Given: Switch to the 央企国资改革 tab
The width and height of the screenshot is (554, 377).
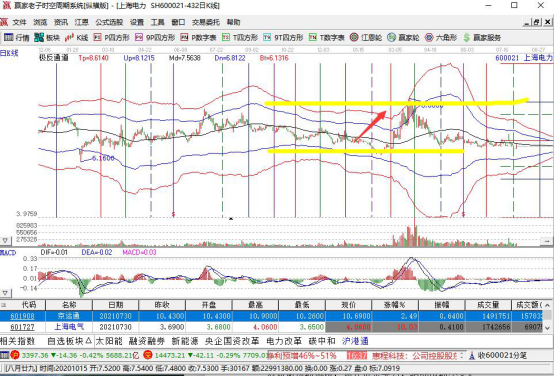Looking at the screenshot, I should (232, 341).
